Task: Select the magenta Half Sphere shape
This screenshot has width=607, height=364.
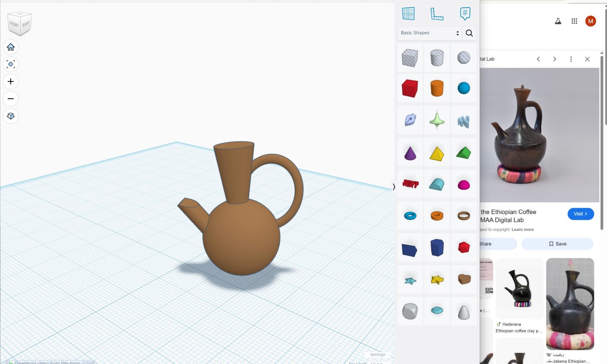Action: (464, 185)
